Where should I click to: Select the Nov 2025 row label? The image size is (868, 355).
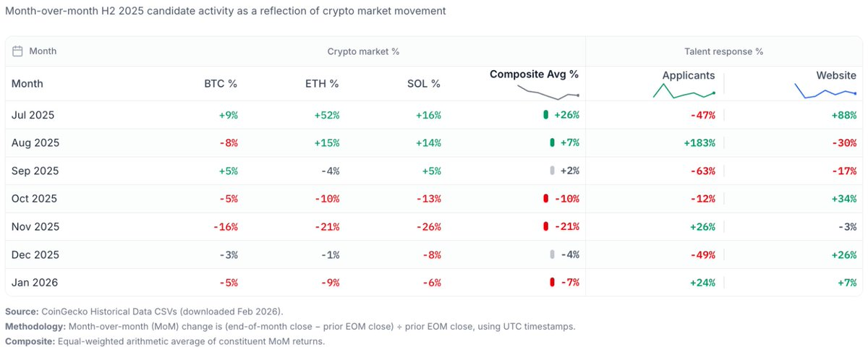[35, 227]
